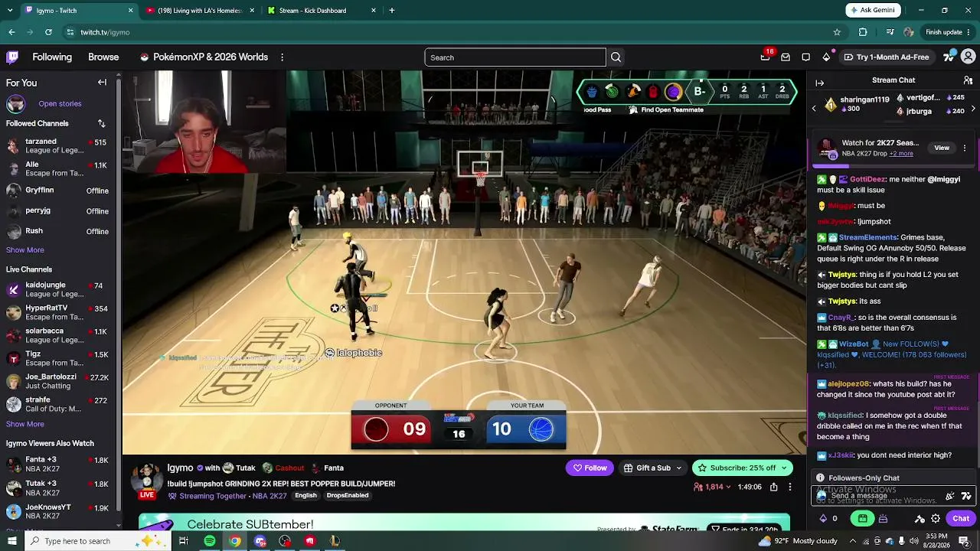The width and height of the screenshot is (980, 551).
Task: Open Chrome's Finish update menu
Action: (x=949, y=32)
